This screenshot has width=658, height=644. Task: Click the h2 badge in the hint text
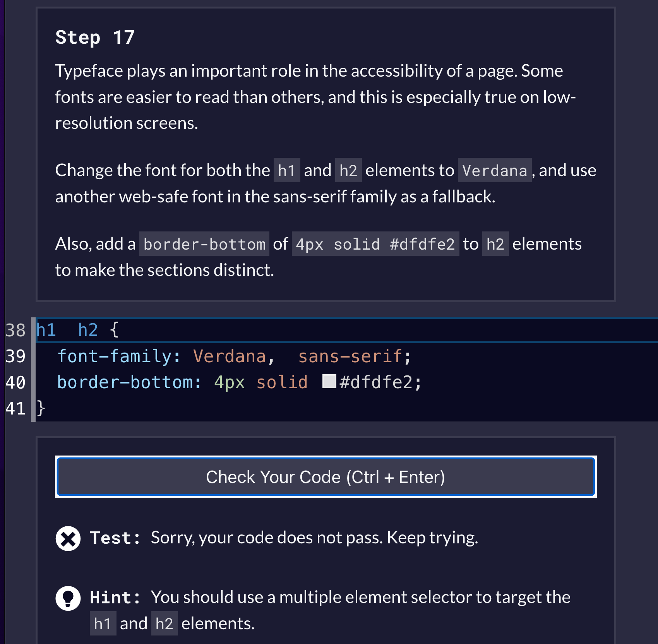pos(164,623)
